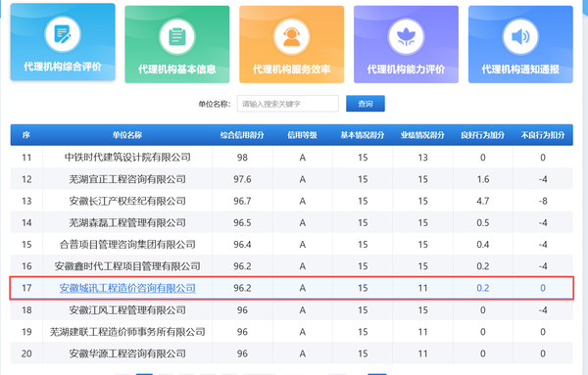The width and height of the screenshot is (588, 375).
Task: Select the 序 column header
Action: coord(26,135)
